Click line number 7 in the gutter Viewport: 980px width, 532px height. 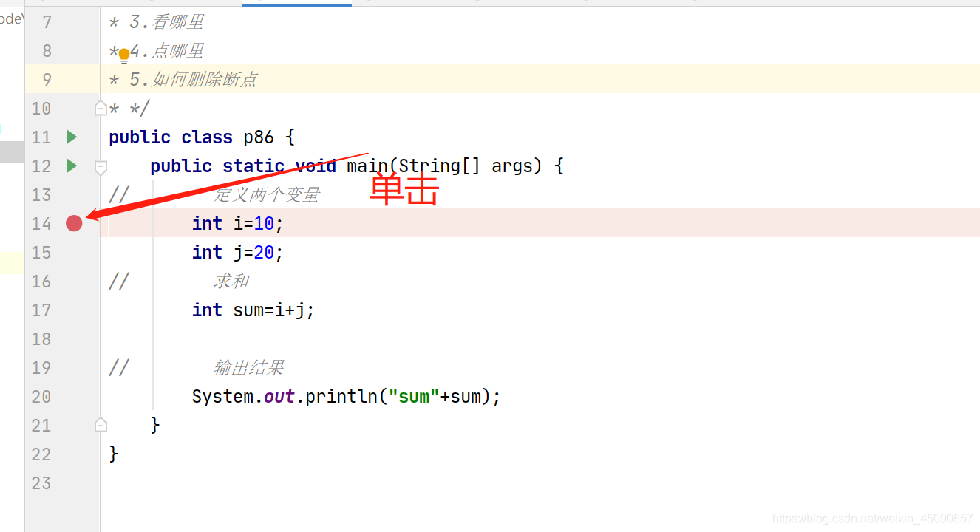[x=47, y=22]
